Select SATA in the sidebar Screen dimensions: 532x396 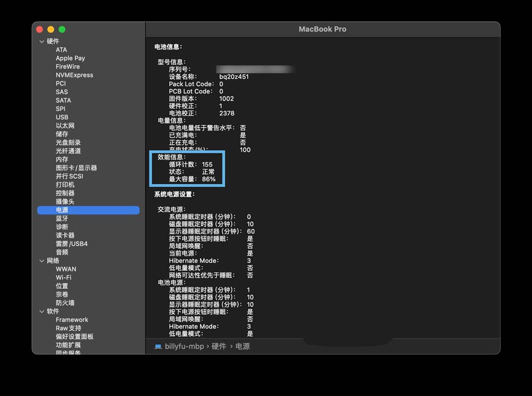[63, 101]
